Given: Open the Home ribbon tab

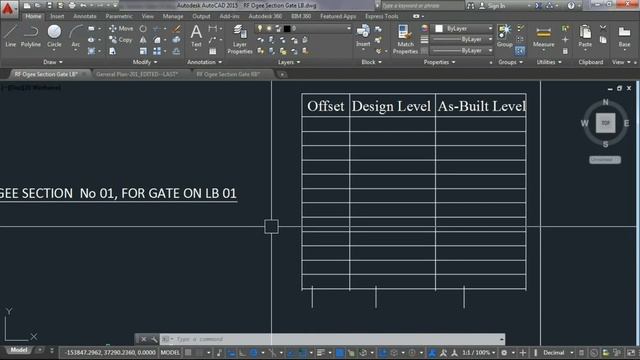Looking at the screenshot, I should tap(33, 16).
